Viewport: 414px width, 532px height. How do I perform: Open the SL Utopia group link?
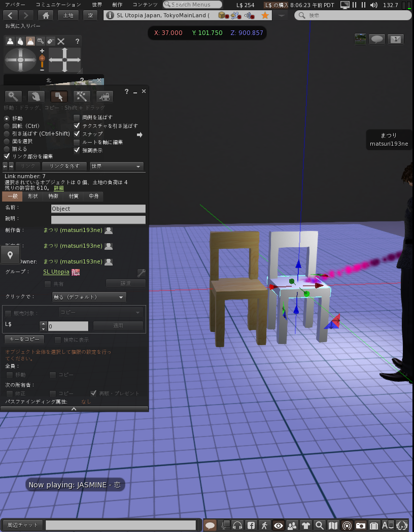click(56, 272)
